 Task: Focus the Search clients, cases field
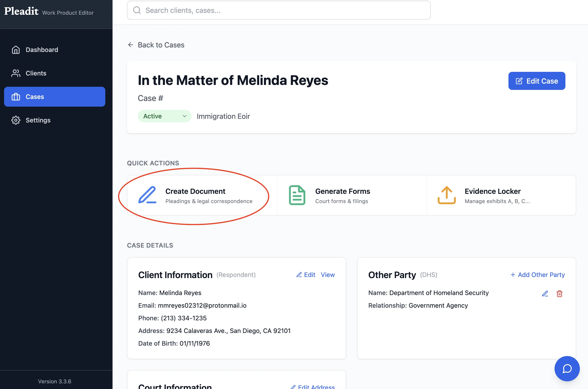pyautogui.click(x=279, y=10)
